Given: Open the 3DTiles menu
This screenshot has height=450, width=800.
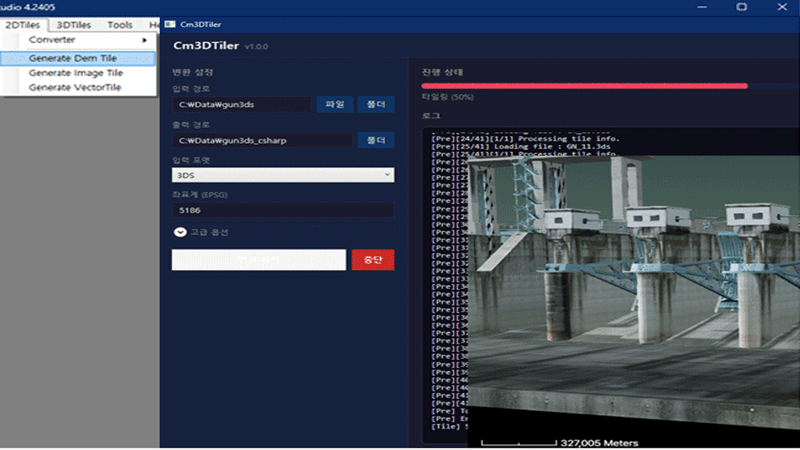Looking at the screenshot, I should 73,24.
